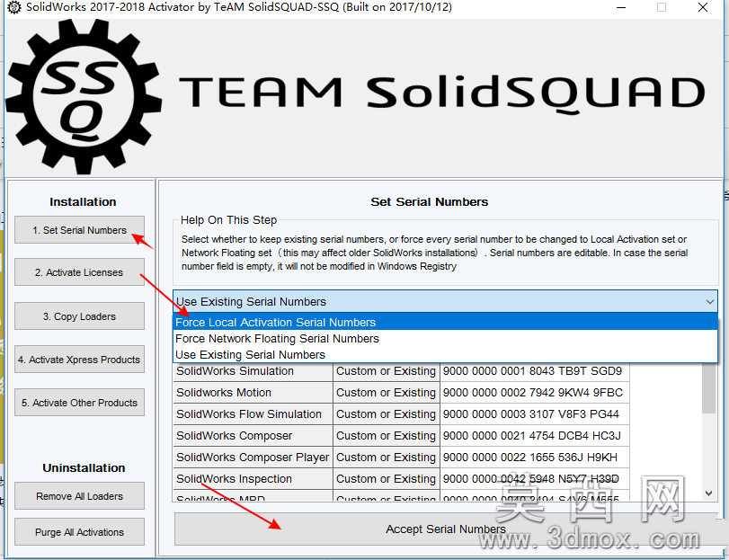Edit SolidWorks Flow Simulation serial number
Viewport: 729px width, 560px height.
(535, 413)
